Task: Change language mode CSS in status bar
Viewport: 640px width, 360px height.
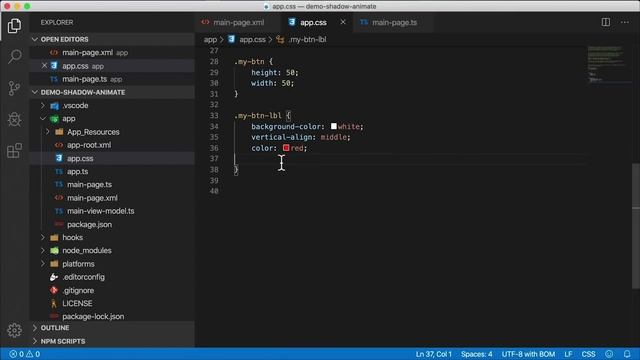Action: coord(588,354)
